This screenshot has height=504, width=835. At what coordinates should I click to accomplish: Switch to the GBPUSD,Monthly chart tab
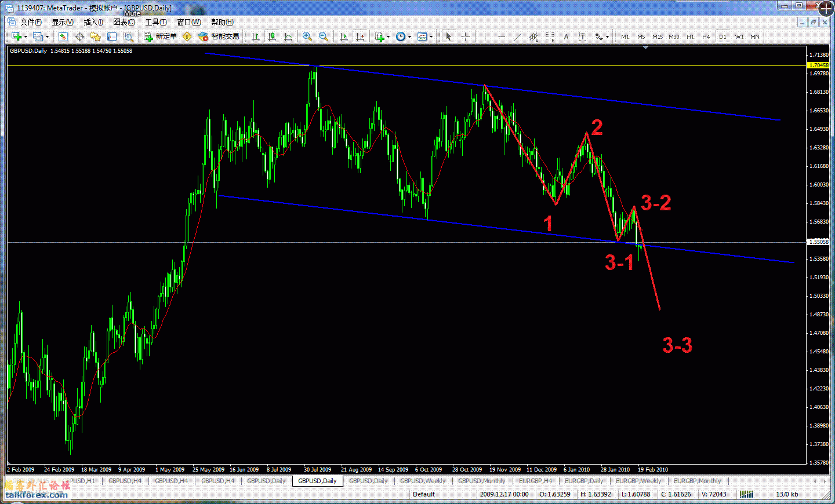pos(482,481)
